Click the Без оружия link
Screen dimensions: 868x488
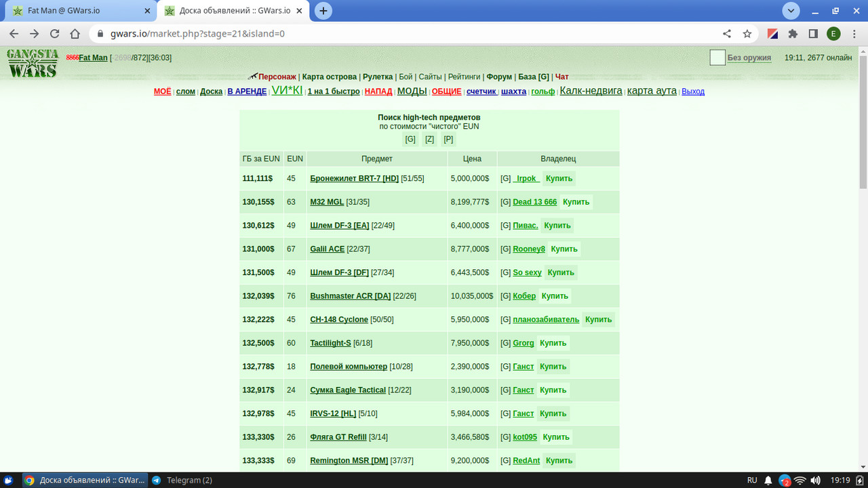749,58
